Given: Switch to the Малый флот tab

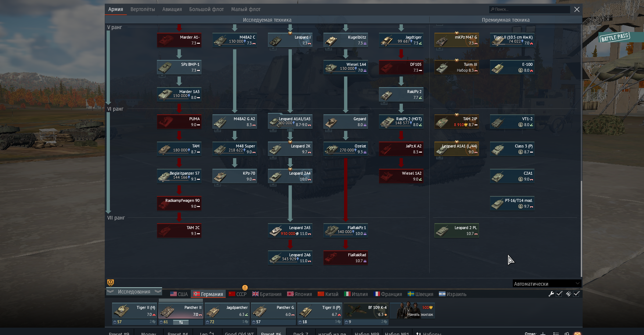Looking at the screenshot, I should 246,9.
